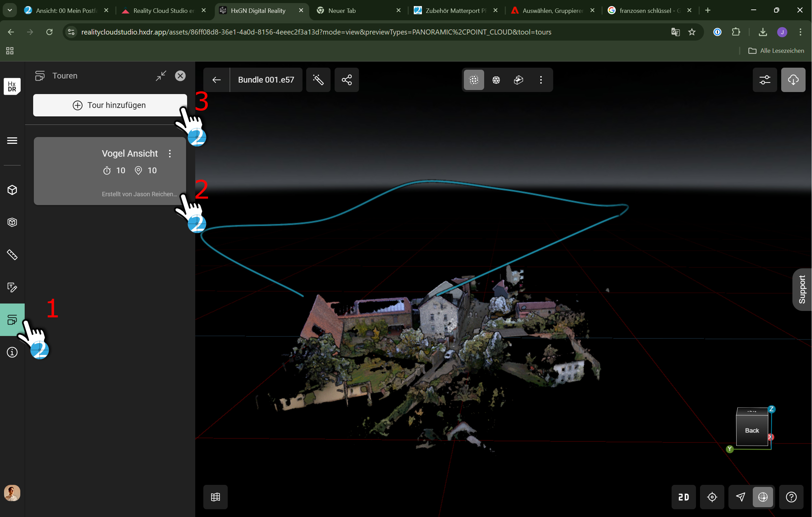This screenshot has height=517, width=812.
Task: Switch to the Reality Cloud Studio tab
Action: (x=163, y=10)
